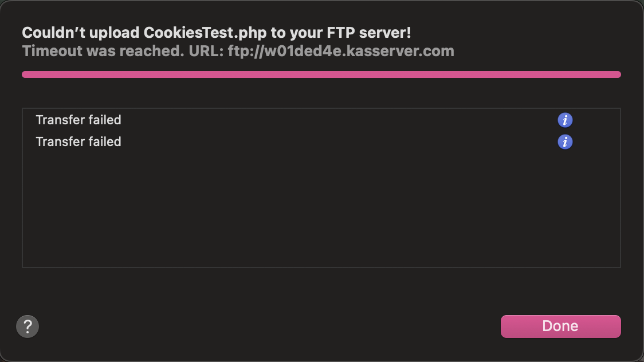This screenshot has height=362, width=644.
Task: Click the "Couldn't upload" words in the heading
Action: (x=81, y=33)
